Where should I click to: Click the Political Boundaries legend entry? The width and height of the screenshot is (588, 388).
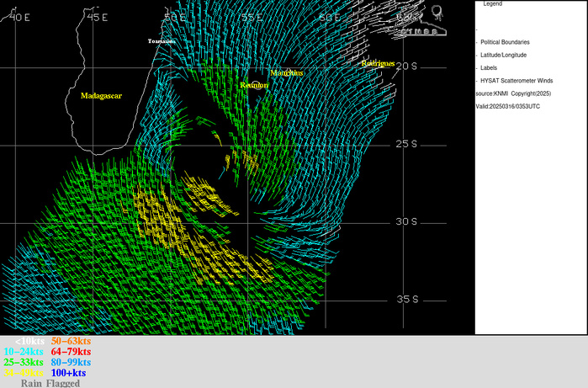(505, 41)
